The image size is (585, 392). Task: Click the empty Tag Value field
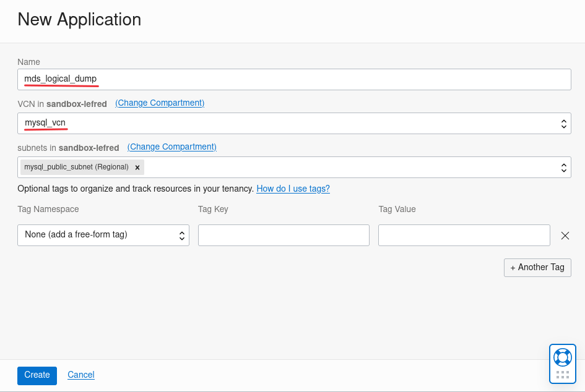click(x=464, y=235)
